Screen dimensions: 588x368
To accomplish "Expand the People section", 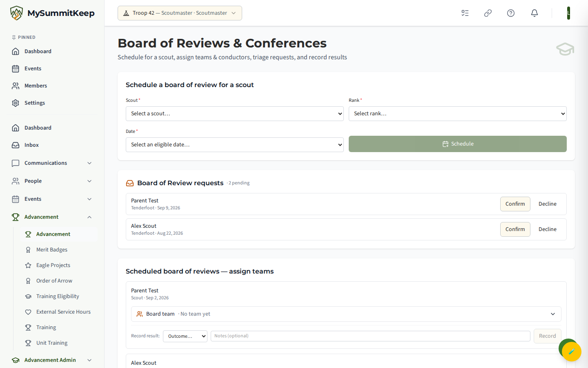I will pos(52,181).
